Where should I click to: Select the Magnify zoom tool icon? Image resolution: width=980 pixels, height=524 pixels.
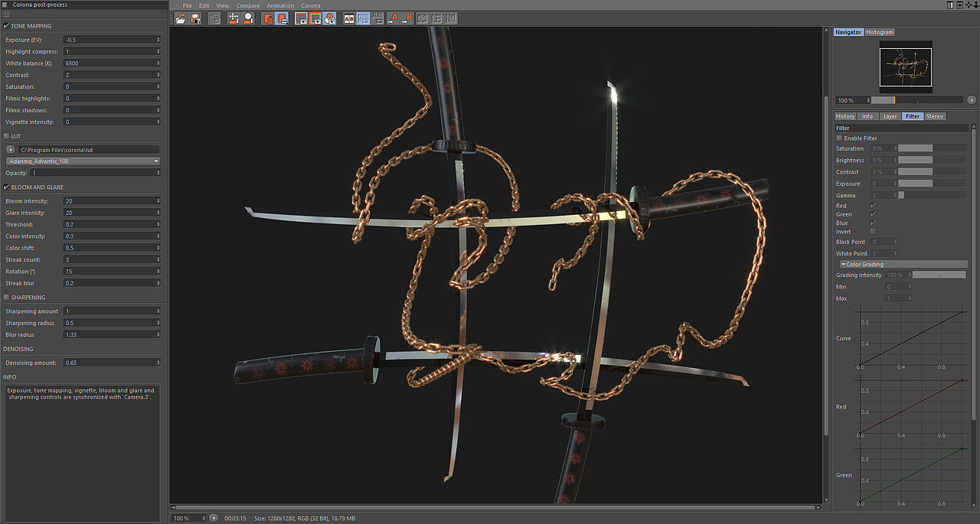click(x=247, y=18)
